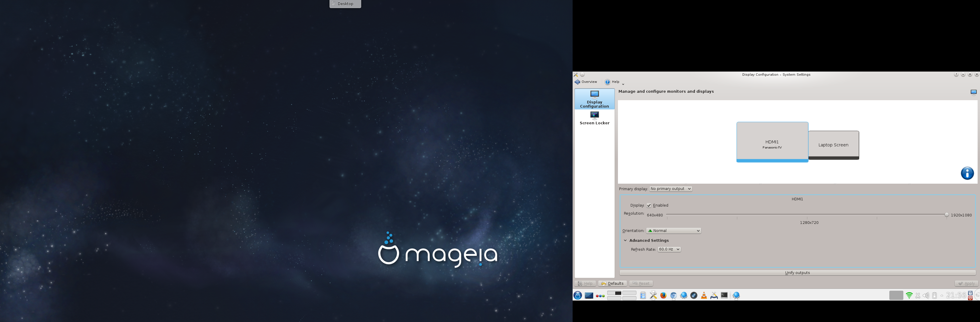
Task: Open the Orientation Normal dropdown
Action: pyautogui.click(x=673, y=231)
